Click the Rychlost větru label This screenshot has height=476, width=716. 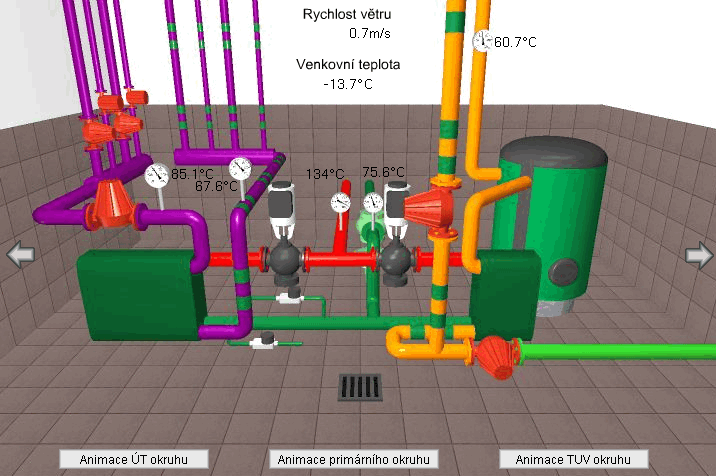[x=347, y=14]
